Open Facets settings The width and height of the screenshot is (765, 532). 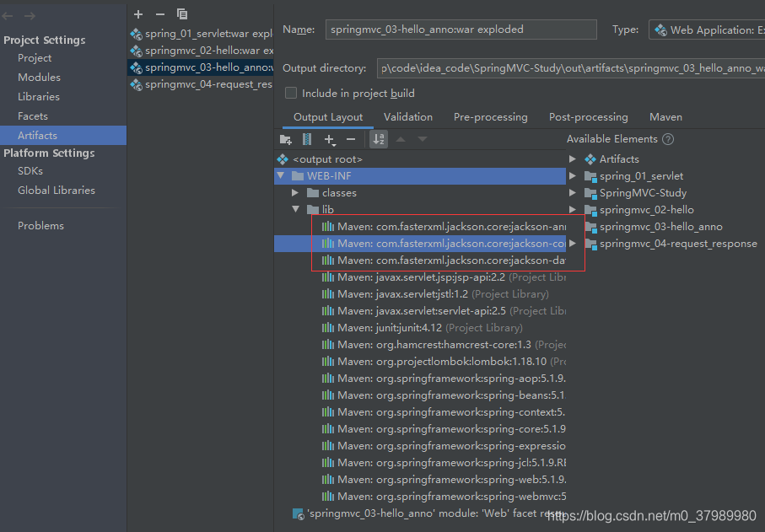click(33, 116)
